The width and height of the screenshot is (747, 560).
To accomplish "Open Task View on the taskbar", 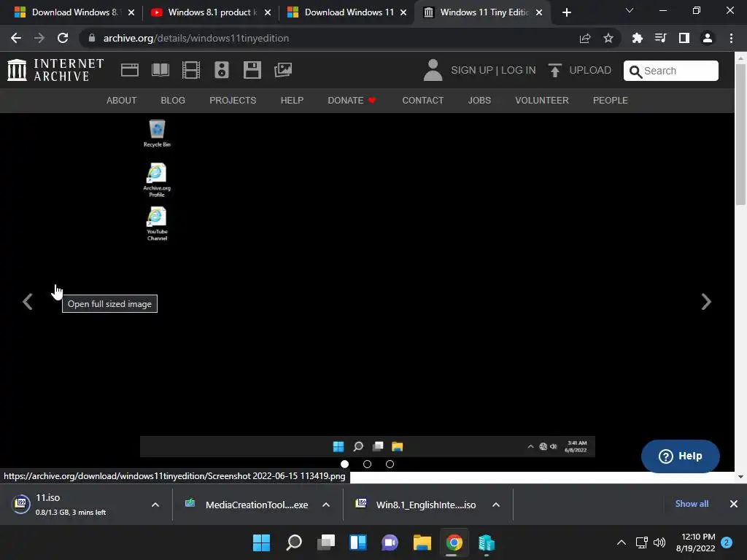I will [x=326, y=542].
